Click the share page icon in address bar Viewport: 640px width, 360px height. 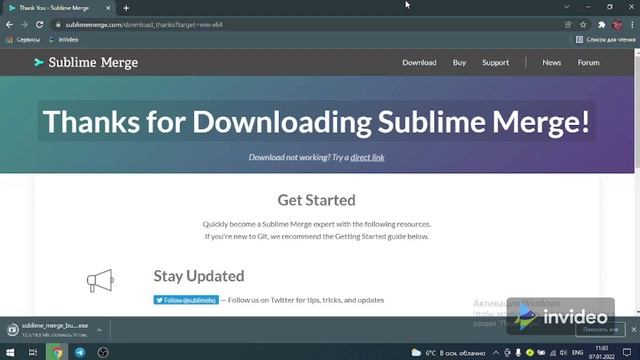coord(568,25)
